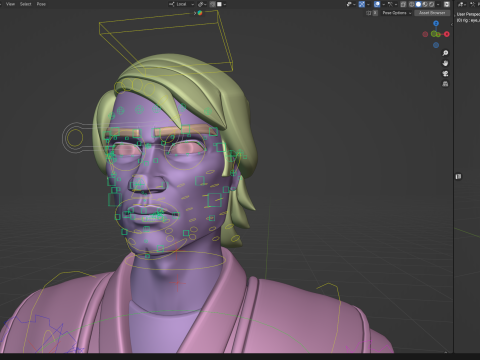
Task: Open the sidebar toggle arrow
Action: tap(452, 24)
